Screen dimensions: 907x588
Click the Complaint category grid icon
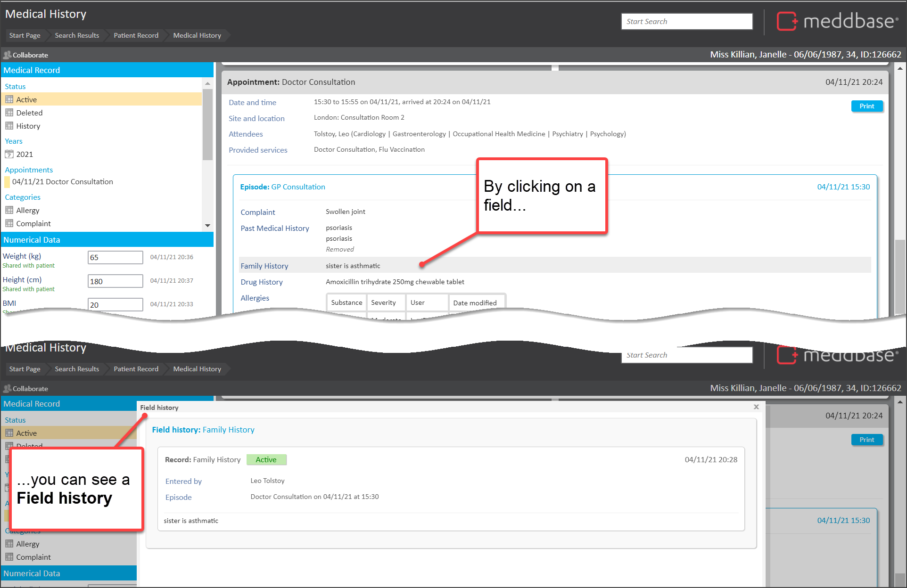pos(9,223)
